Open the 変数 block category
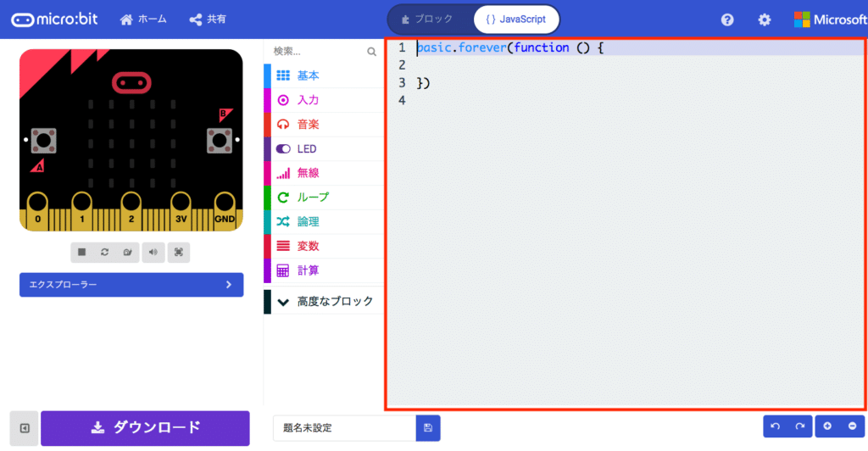Viewport: 868px width, 451px height. click(x=324, y=246)
